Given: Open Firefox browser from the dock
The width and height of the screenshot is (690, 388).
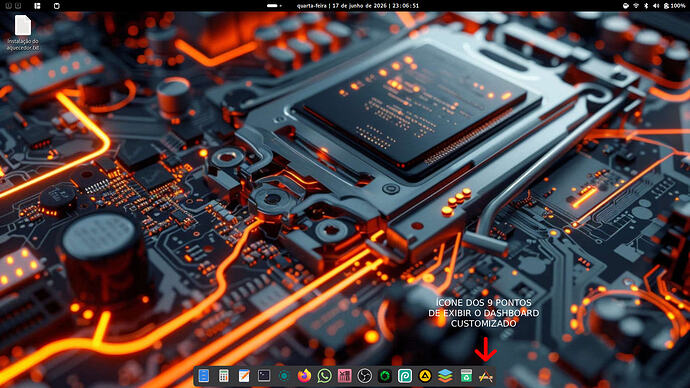Looking at the screenshot, I should pyautogui.click(x=304, y=376).
